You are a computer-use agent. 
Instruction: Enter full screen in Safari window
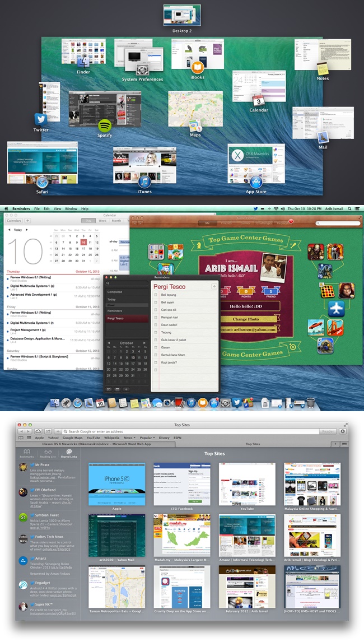346,425
